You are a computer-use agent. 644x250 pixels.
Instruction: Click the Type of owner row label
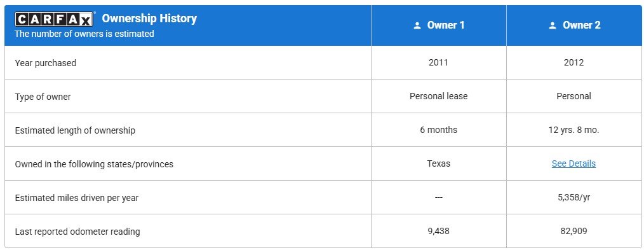point(43,97)
